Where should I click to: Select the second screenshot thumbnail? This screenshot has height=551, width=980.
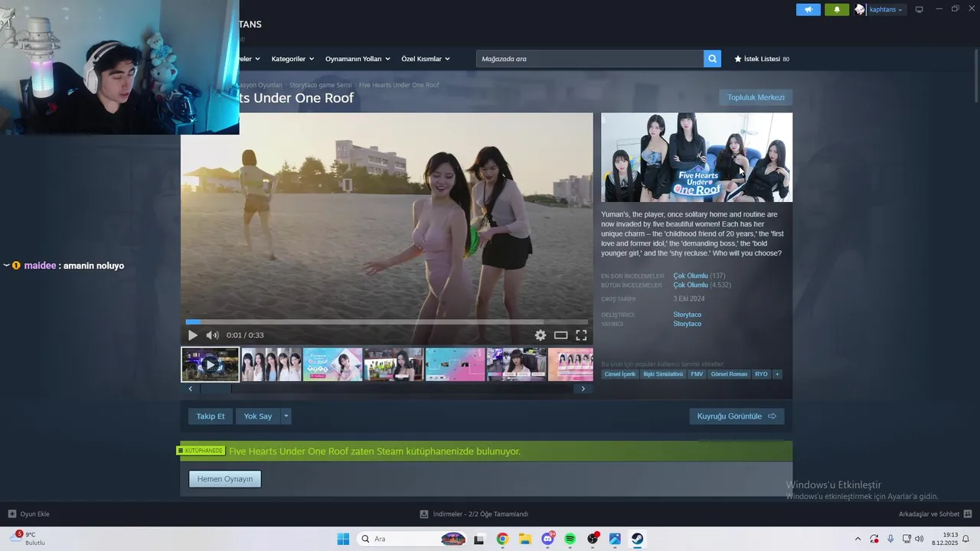pos(271,364)
